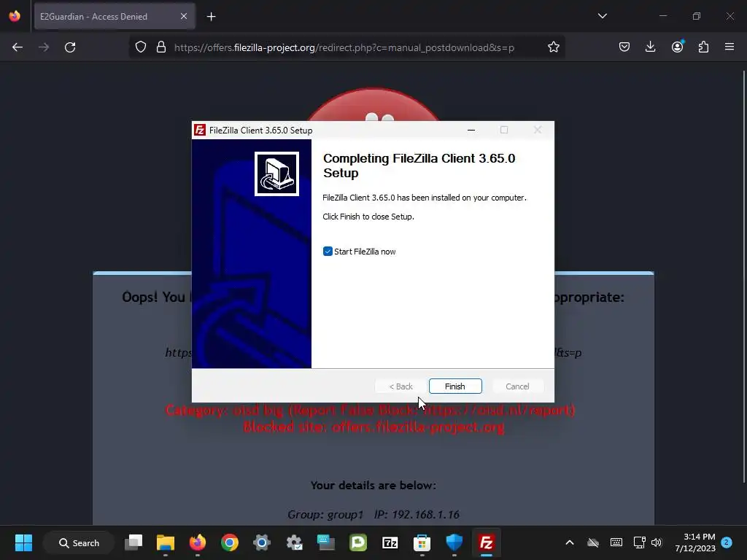Open Firefox account icon
Image resolution: width=747 pixels, height=560 pixels.
[x=677, y=47]
